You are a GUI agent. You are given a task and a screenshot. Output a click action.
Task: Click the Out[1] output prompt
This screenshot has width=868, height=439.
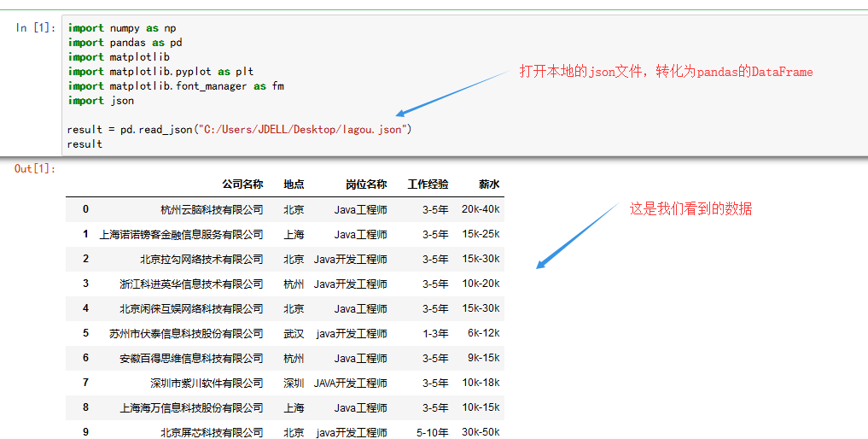point(36,168)
